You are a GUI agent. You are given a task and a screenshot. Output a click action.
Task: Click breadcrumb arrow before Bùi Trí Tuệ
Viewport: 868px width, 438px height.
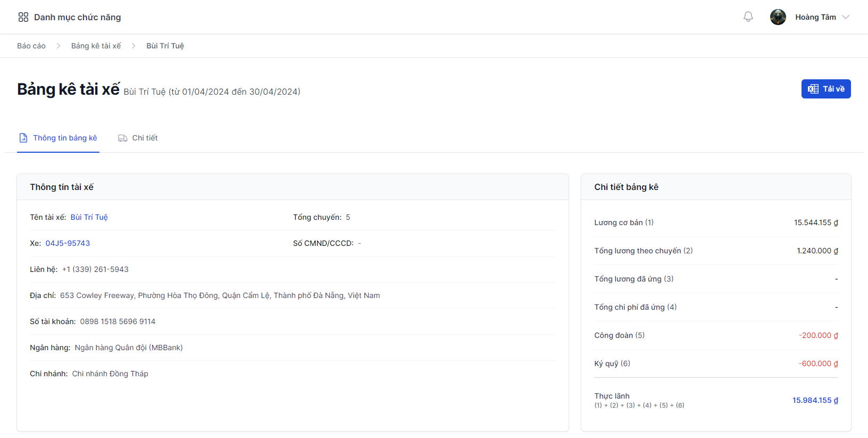coord(133,46)
